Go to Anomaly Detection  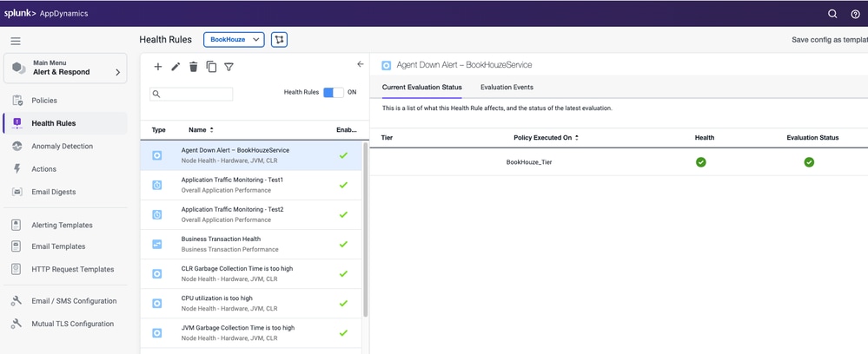65,146
